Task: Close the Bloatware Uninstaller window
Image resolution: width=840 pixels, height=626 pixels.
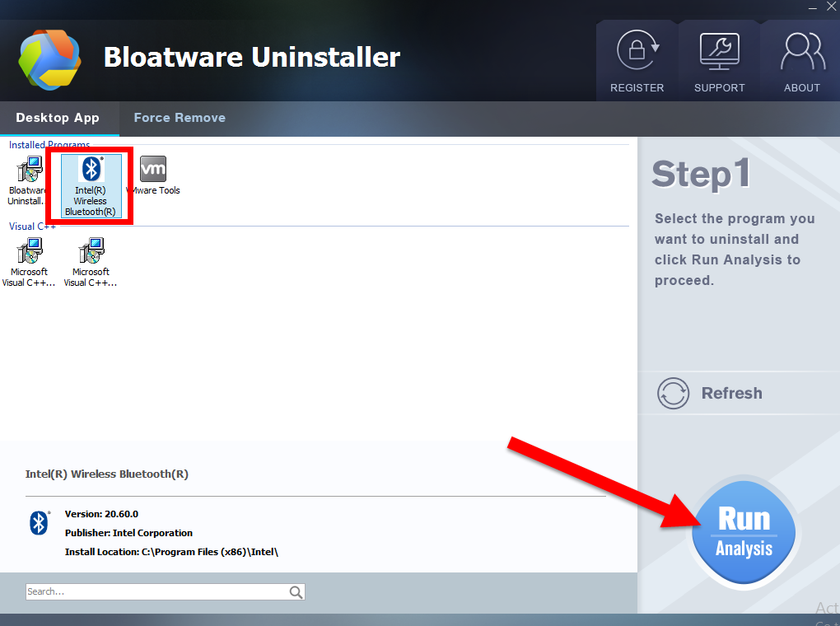Action: point(832,7)
